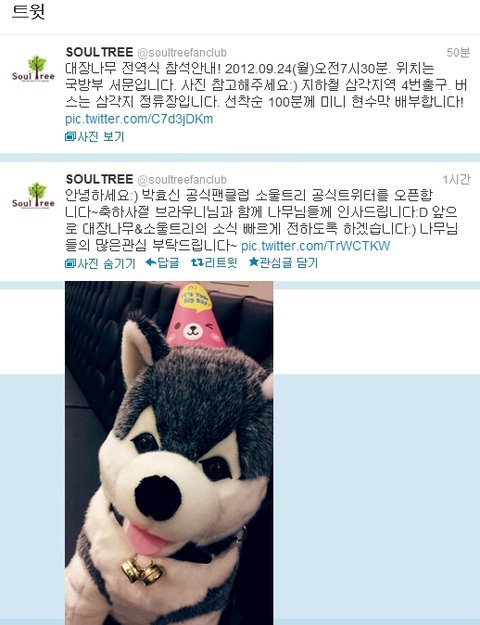Click the retweet icon (리트윗)
Screen dimensions: 480x625
[x=197, y=262]
